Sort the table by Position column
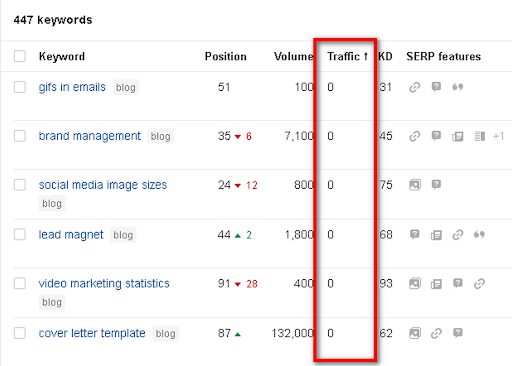Image resolution: width=512 pixels, height=366 pixels. [226, 56]
